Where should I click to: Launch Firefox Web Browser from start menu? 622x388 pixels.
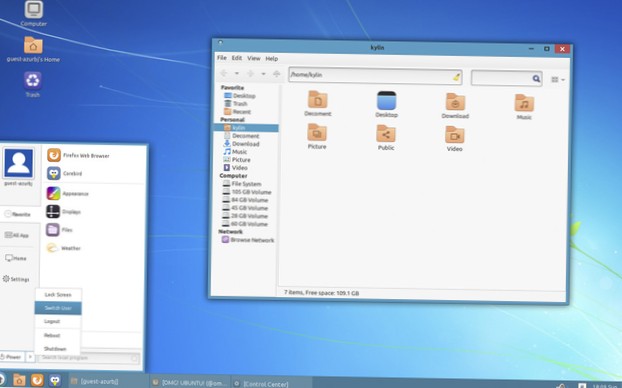tap(79, 155)
